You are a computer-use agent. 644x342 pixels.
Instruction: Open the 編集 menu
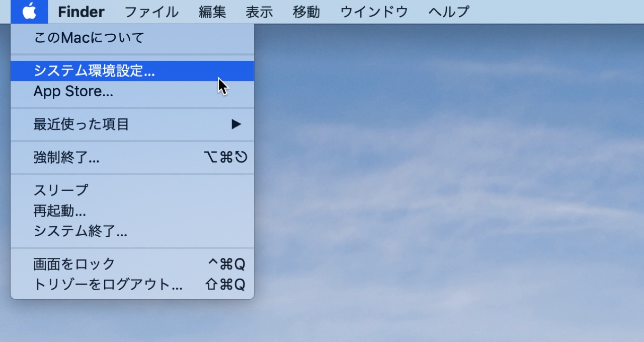[x=212, y=12]
